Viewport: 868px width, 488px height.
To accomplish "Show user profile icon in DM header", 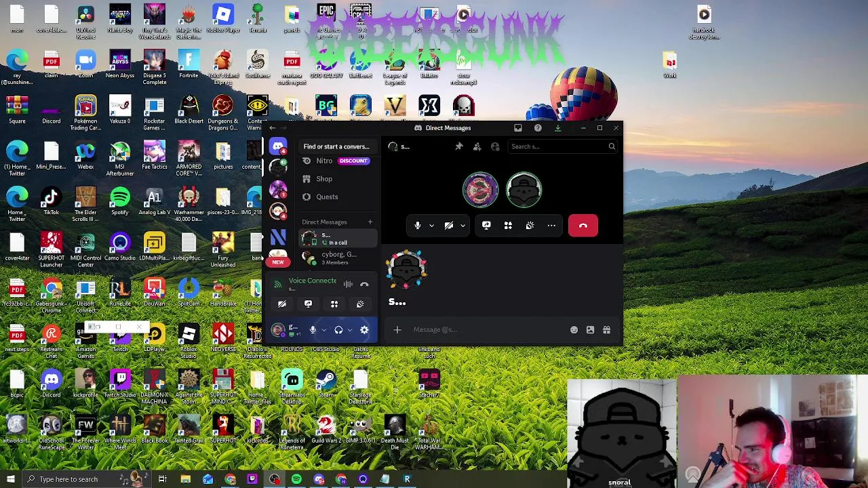I will point(495,146).
